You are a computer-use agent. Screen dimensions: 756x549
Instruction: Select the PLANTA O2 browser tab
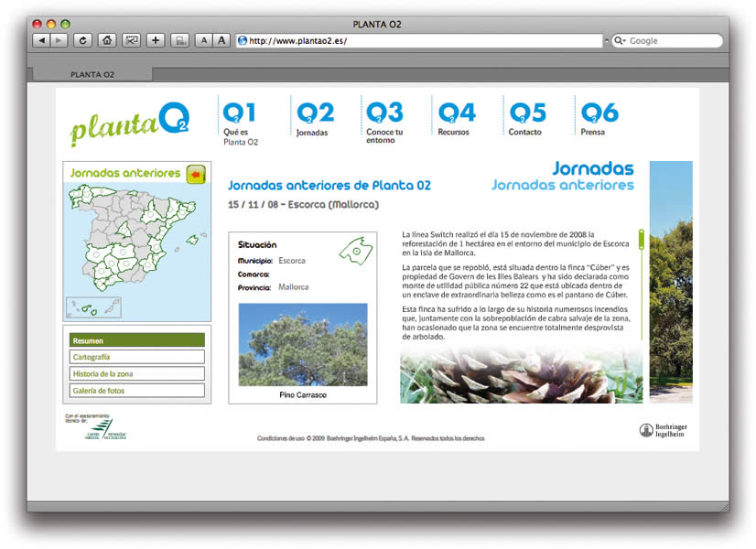[x=92, y=74]
